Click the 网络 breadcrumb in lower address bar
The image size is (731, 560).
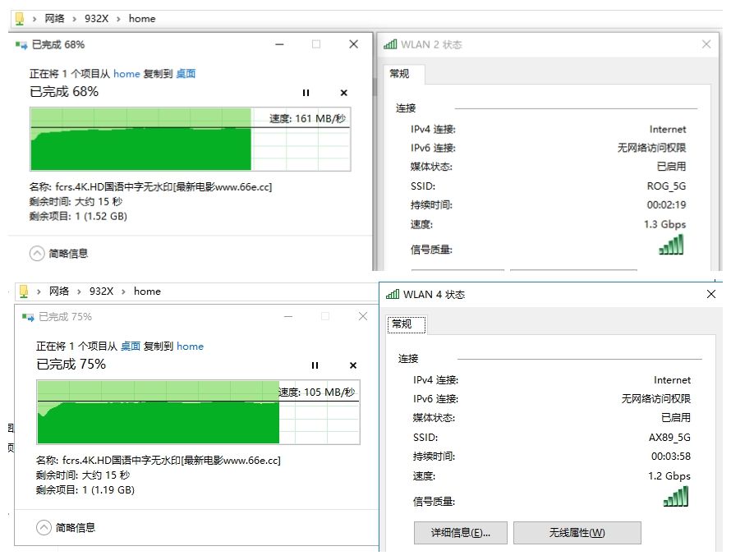click(x=59, y=291)
